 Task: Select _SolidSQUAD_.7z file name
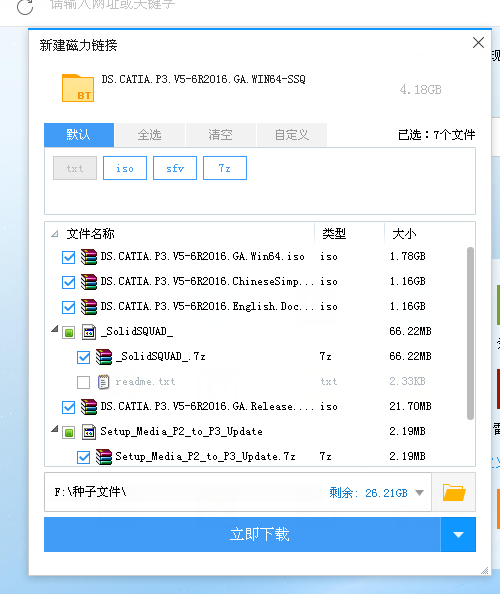[161, 356]
